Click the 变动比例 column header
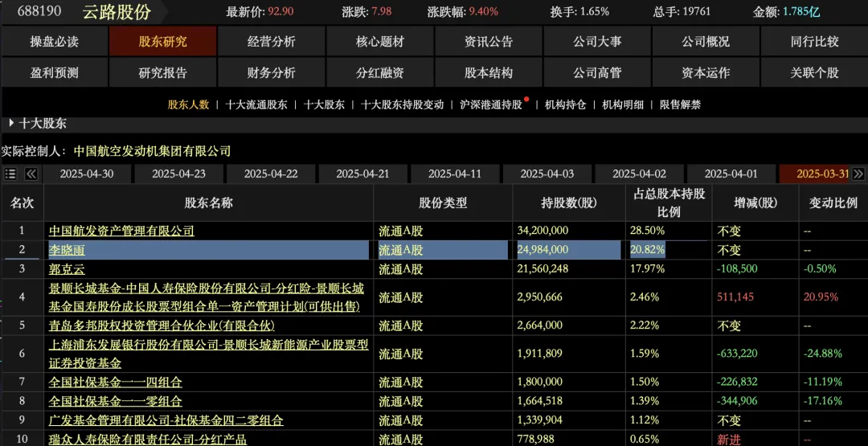Screen dimensions: 868x446 click(833, 203)
